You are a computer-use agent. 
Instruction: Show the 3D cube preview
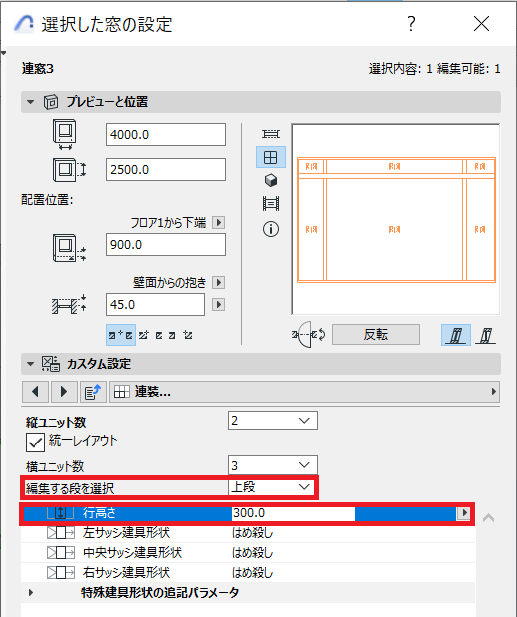point(271,181)
